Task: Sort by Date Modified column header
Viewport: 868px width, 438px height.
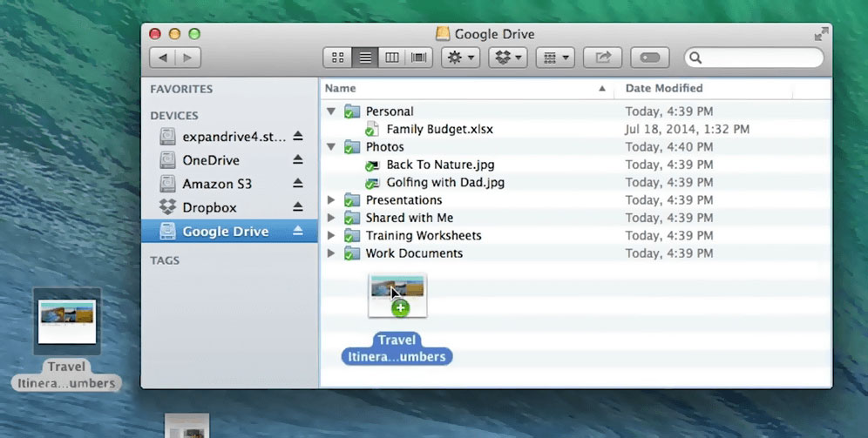Action: pyautogui.click(x=664, y=88)
